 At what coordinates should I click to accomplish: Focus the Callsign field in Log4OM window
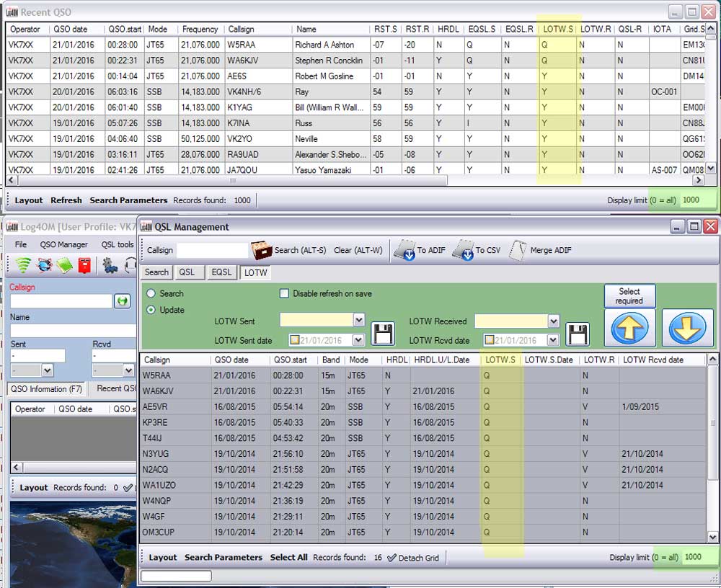tap(61, 301)
